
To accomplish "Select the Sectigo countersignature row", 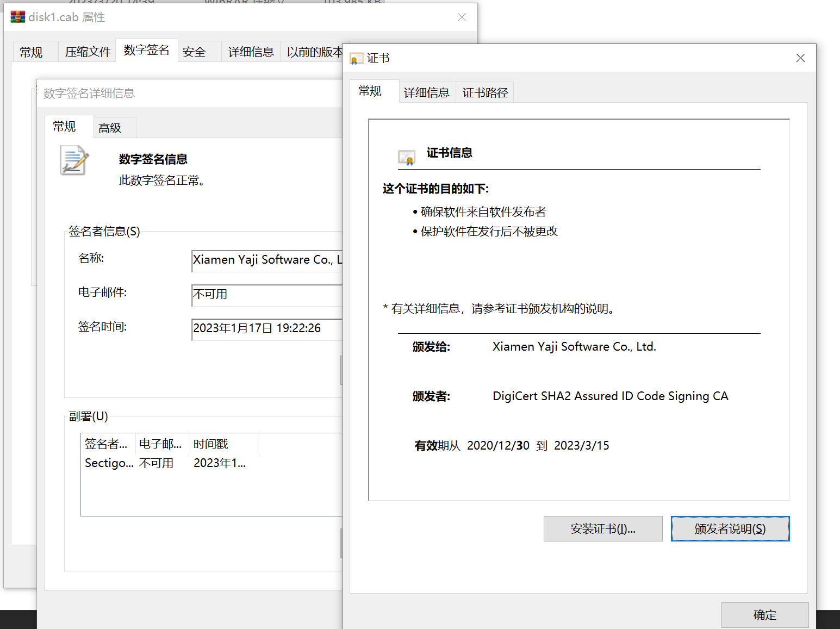I will (x=212, y=463).
